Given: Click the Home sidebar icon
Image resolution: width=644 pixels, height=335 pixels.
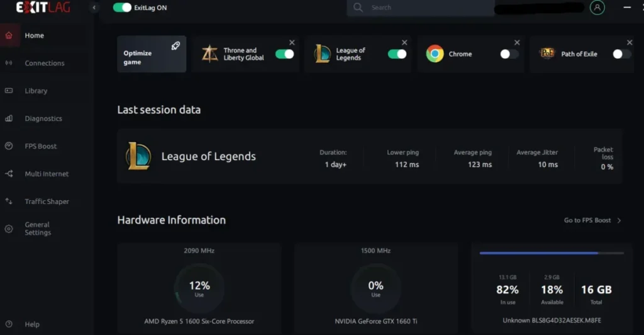Looking at the screenshot, I should coord(9,35).
